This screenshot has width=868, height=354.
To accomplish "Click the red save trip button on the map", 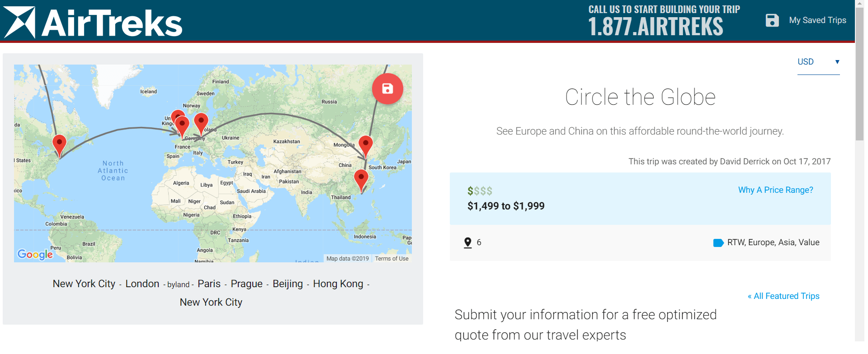I will click(387, 88).
